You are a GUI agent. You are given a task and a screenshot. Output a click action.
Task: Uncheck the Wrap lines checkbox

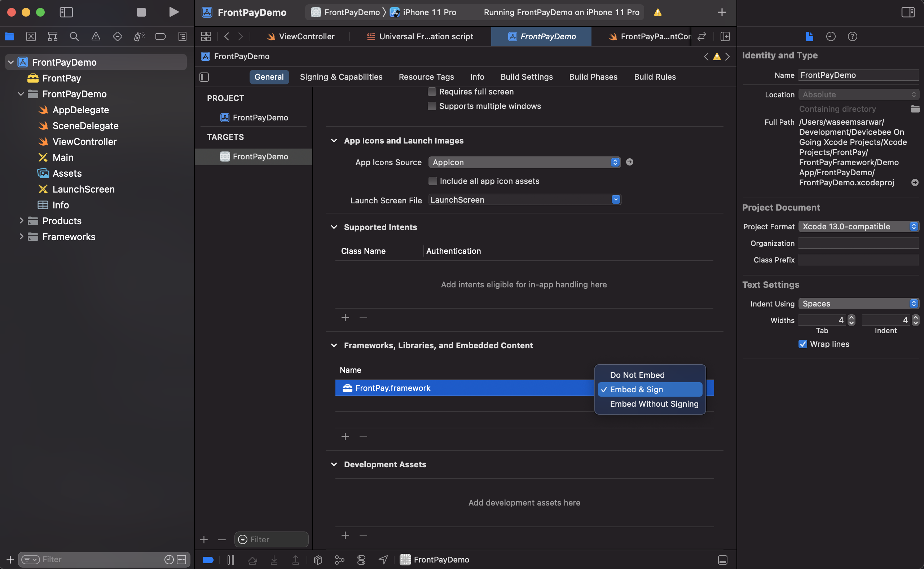802,344
